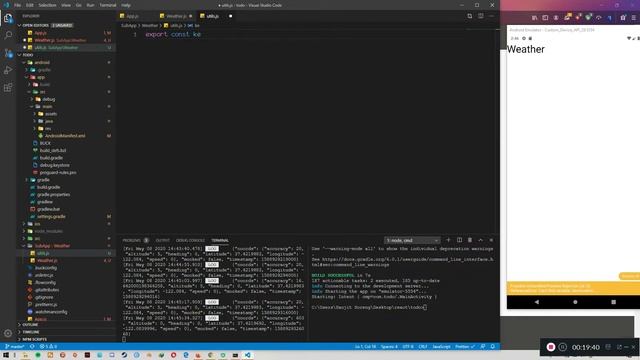Screen dimensions: 640x360
Task: Open the terminal selector dropdown '1: node, cmd'
Action: click(412, 240)
